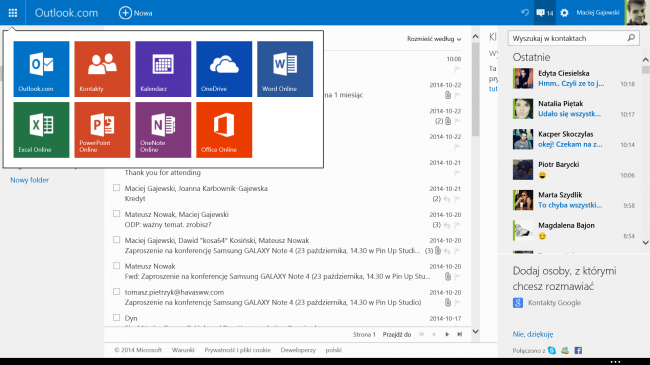The width and height of the screenshot is (650, 365).
Task: Flag the 10:08 message
Action: 457,69
